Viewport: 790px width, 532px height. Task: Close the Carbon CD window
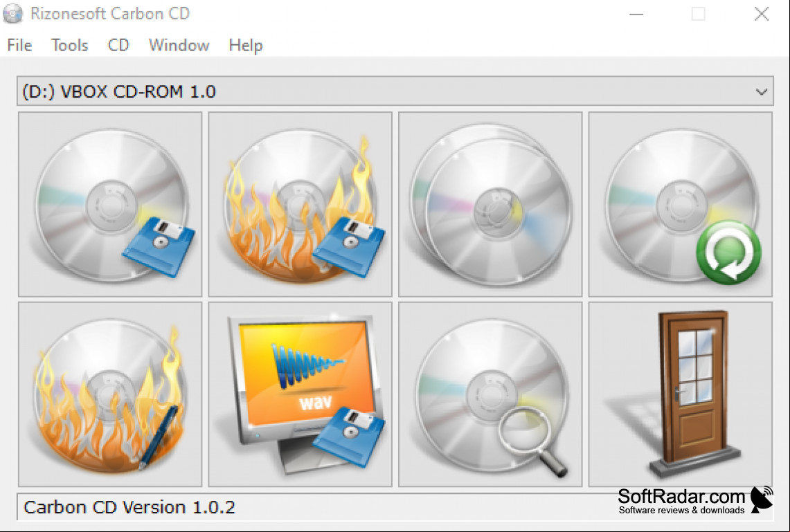[762, 14]
